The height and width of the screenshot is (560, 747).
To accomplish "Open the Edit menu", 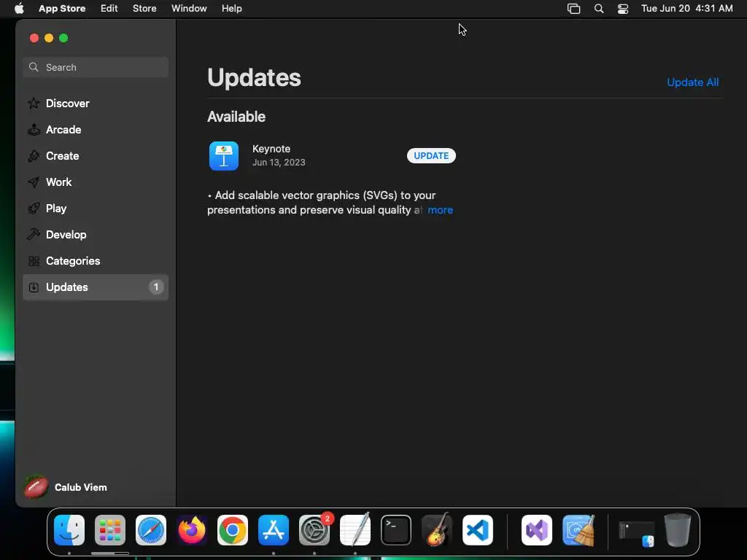I will click(x=109, y=9).
